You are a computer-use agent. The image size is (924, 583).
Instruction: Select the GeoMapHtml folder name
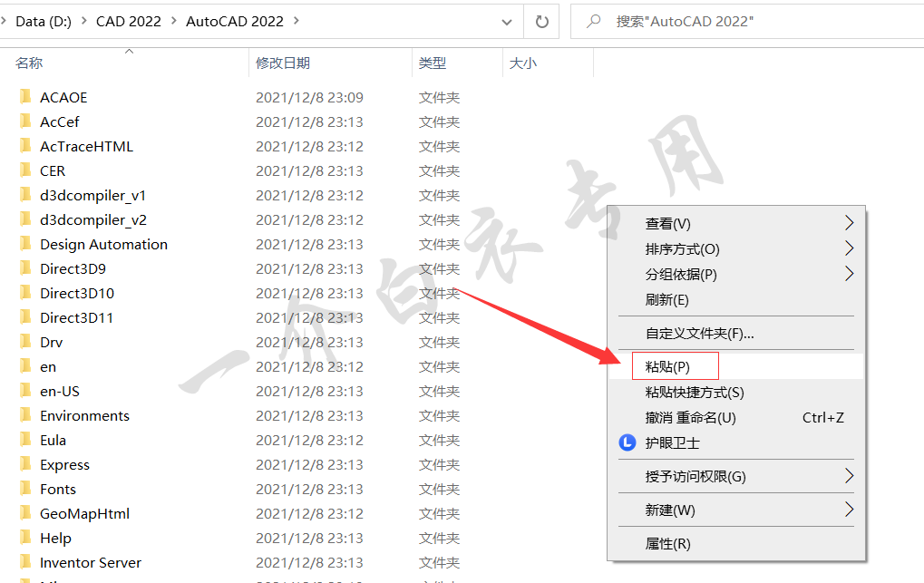85,513
